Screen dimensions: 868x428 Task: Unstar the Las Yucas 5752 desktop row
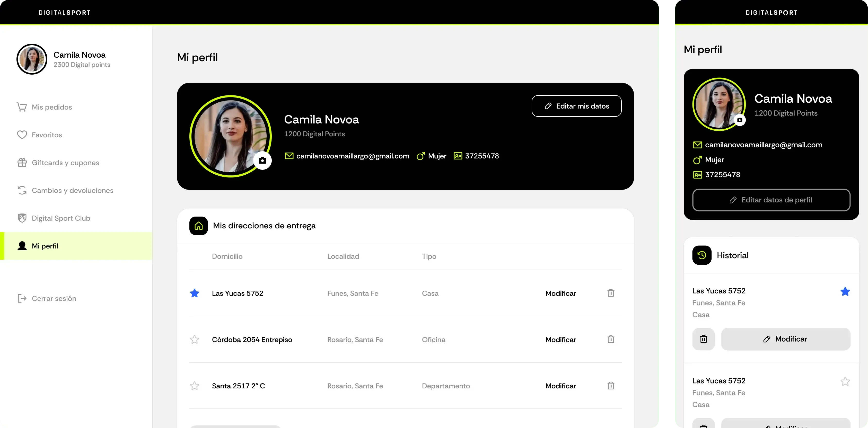195,293
